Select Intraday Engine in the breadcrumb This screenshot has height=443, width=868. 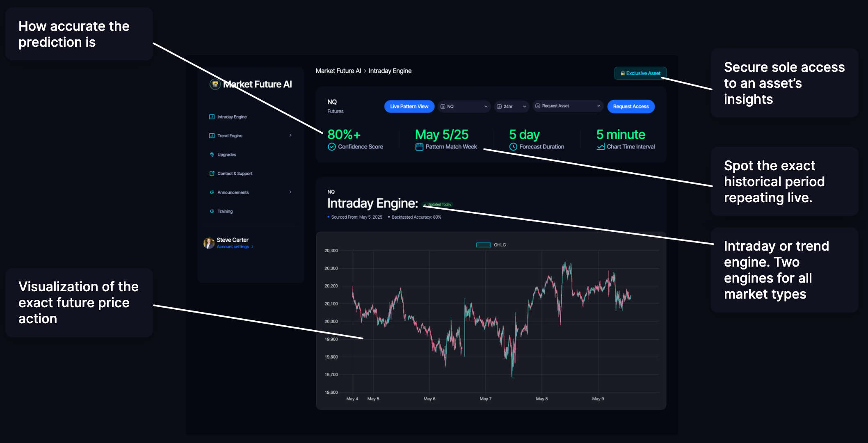tap(390, 71)
